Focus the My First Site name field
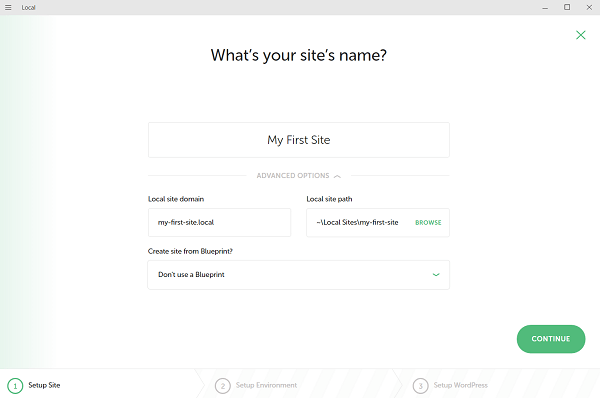The width and height of the screenshot is (600, 398). [x=298, y=140]
